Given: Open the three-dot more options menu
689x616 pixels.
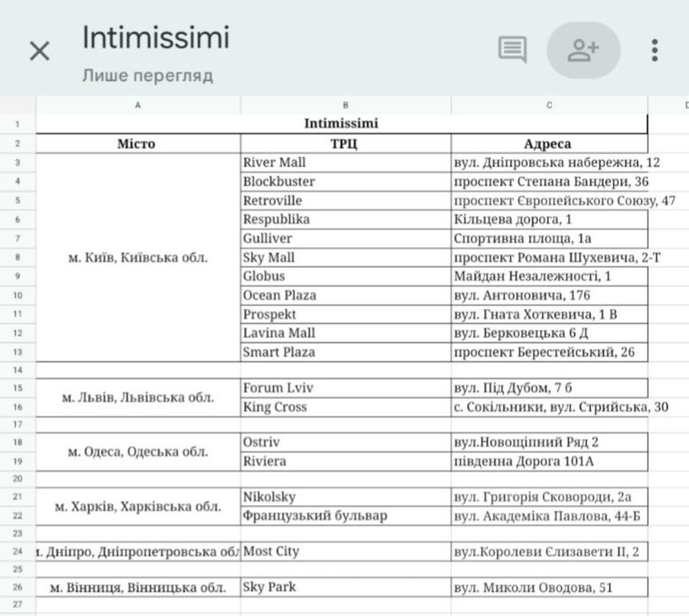Looking at the screenshot, I should coord(655,50).
